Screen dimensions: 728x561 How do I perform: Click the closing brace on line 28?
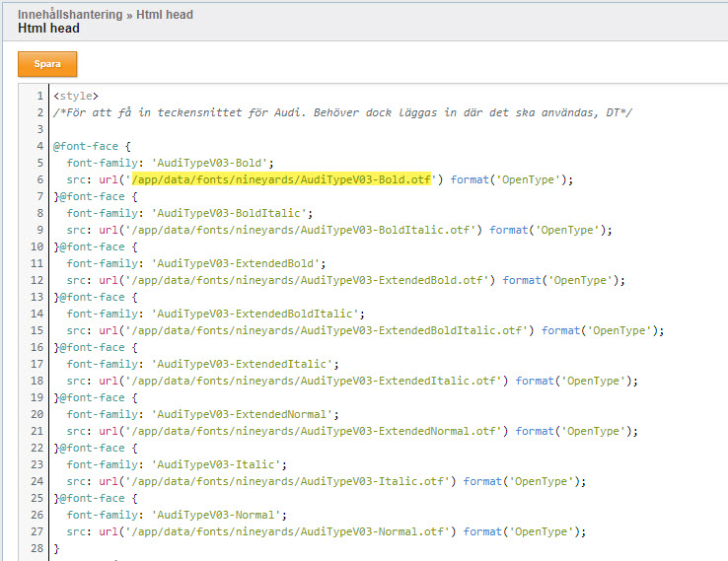(x=56, y=549)
